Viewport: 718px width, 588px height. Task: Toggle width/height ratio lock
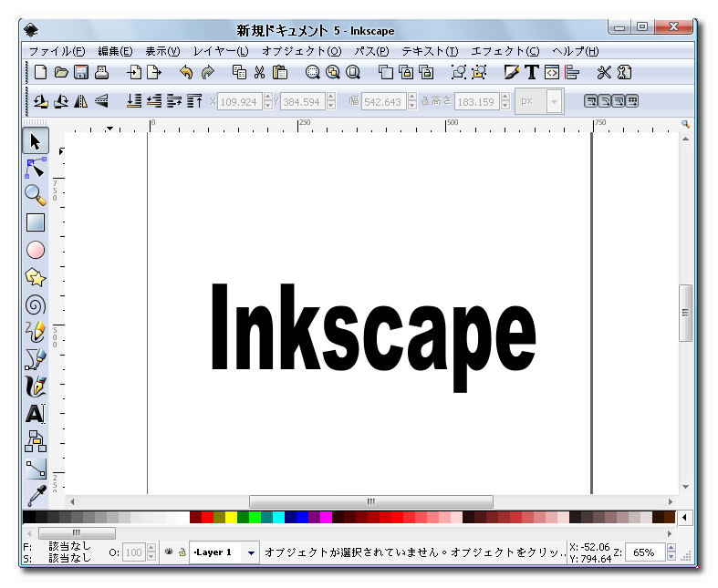point(425,100)
